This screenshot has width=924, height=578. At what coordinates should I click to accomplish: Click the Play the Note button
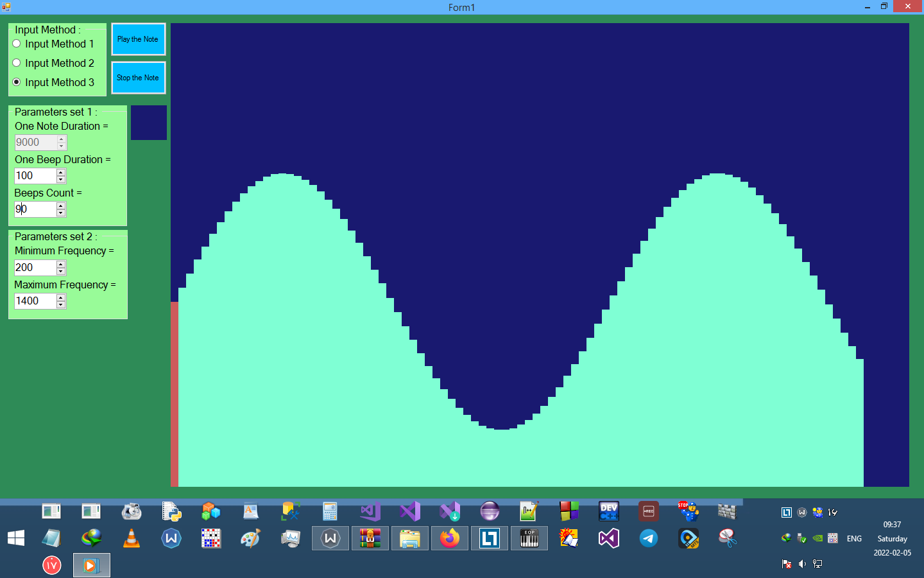tap(138, 39)
